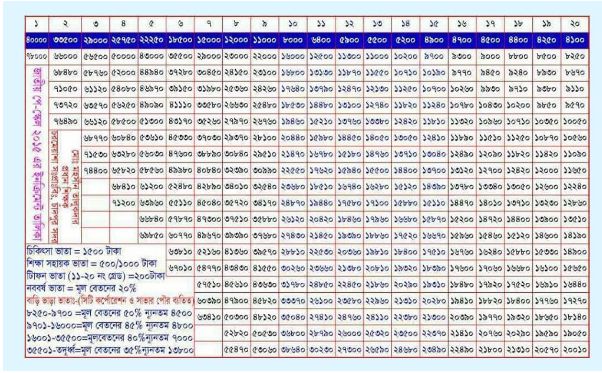Click the ২০০১০ cell in the last row

click(575, 350)
